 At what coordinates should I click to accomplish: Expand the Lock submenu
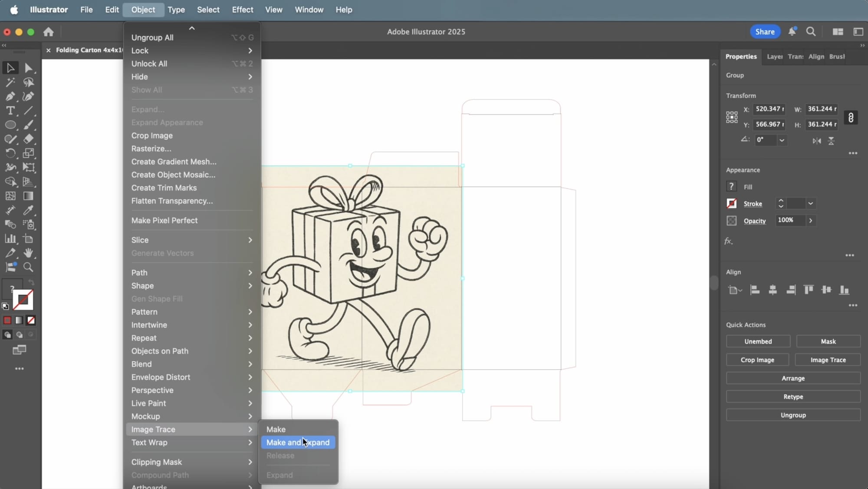pyautogui.click(x=191, y=51)
